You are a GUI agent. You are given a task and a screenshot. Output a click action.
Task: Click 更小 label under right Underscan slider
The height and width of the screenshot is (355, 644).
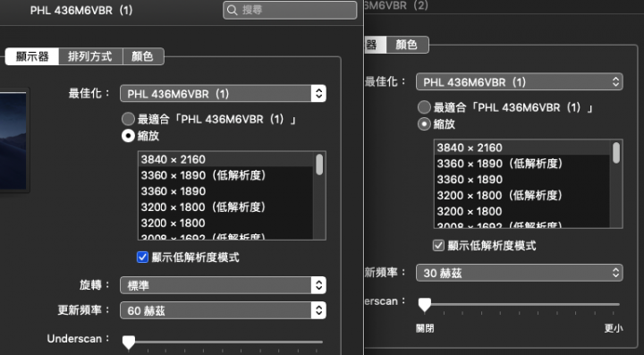[614, 328]
